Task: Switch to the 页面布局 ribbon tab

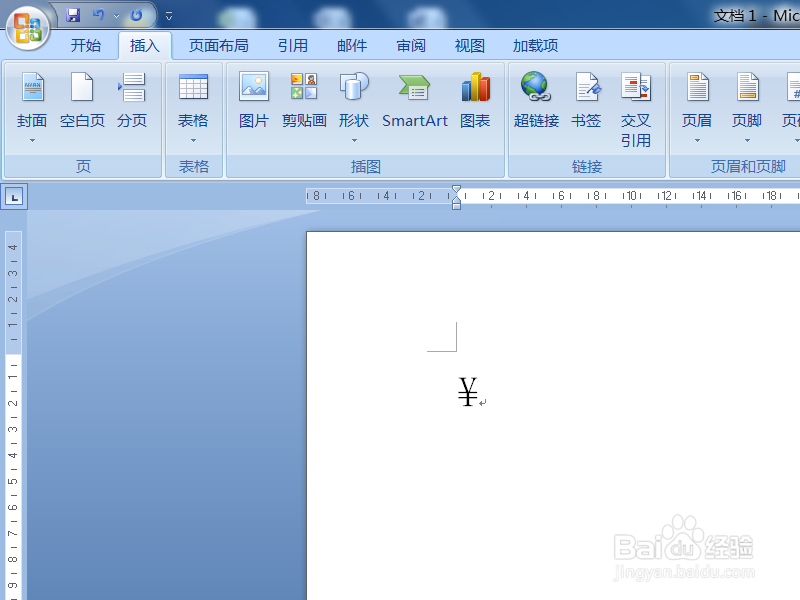Action: 219,45
